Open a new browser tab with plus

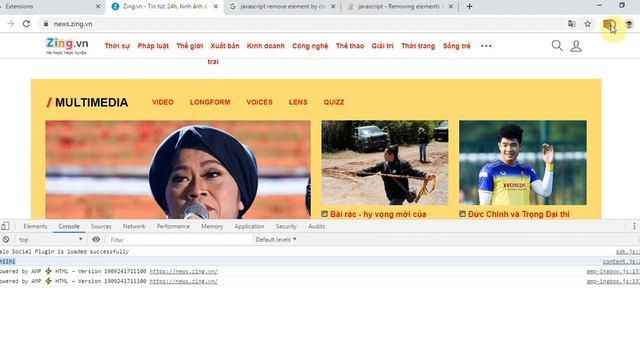469,7
